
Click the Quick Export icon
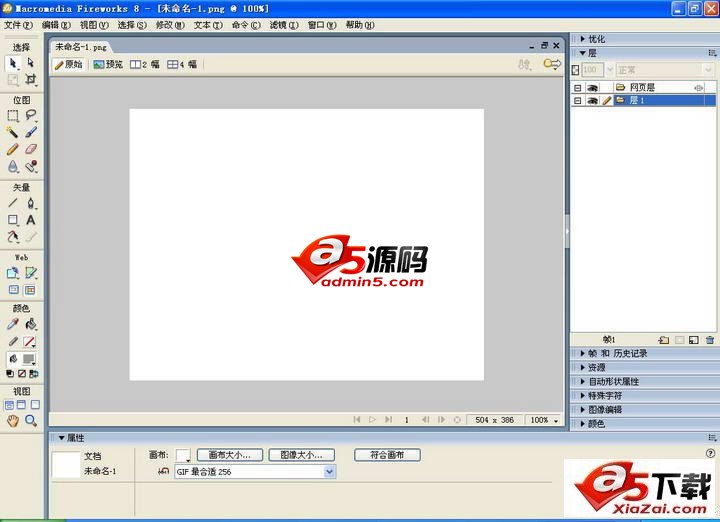click(x=552, y=64)
